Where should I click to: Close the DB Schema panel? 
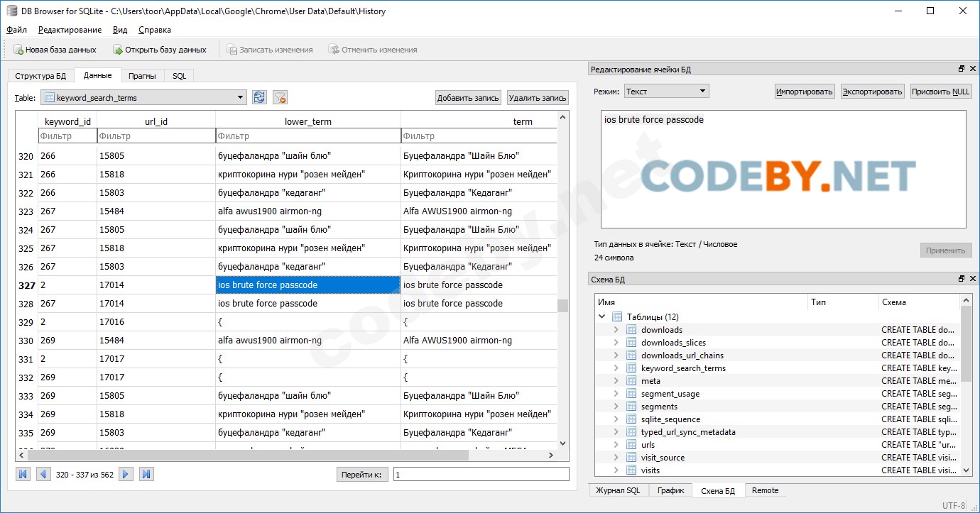pyautogui.click(x=972, y=279)
